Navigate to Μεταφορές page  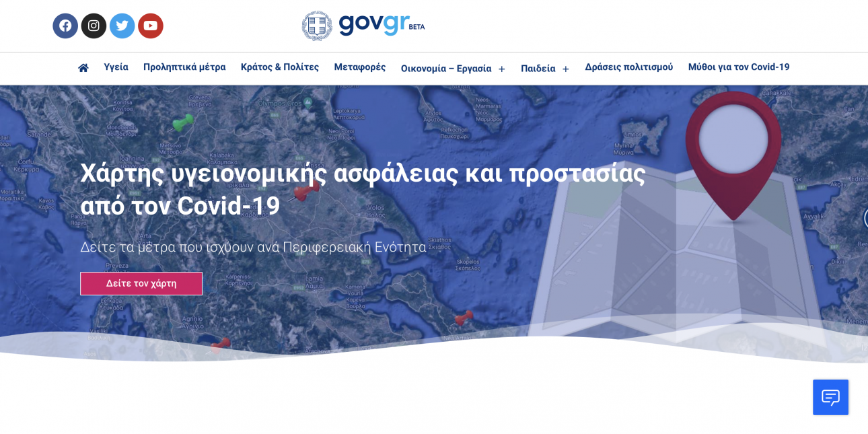(360, 67)
